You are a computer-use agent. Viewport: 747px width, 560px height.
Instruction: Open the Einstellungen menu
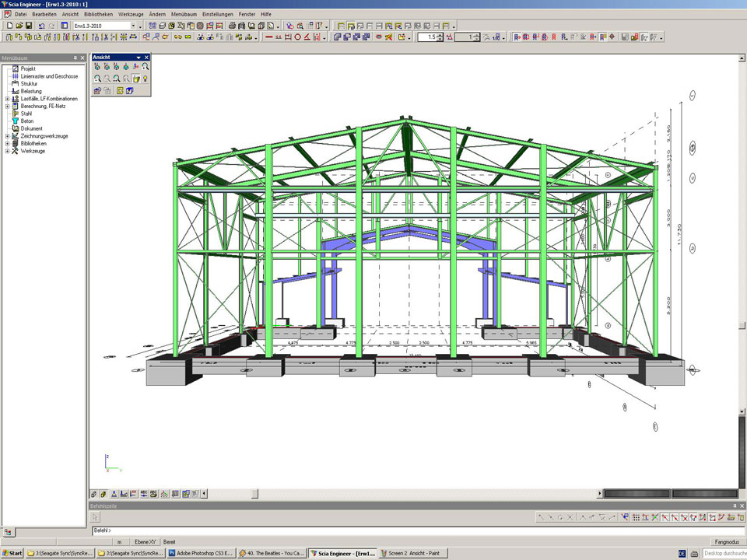[216, 14]
